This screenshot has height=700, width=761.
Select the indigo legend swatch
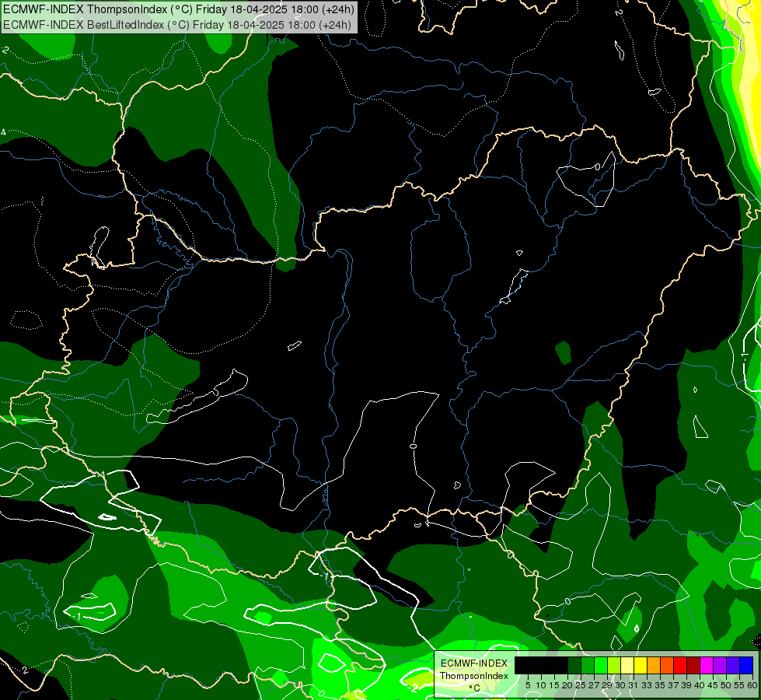[733, 665]
